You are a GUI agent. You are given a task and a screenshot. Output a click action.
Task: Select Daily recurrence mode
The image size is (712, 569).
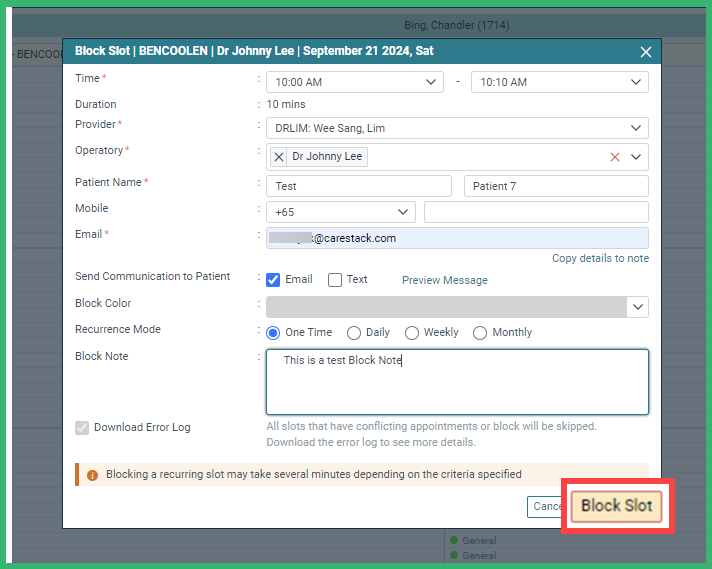coord(354,333)
